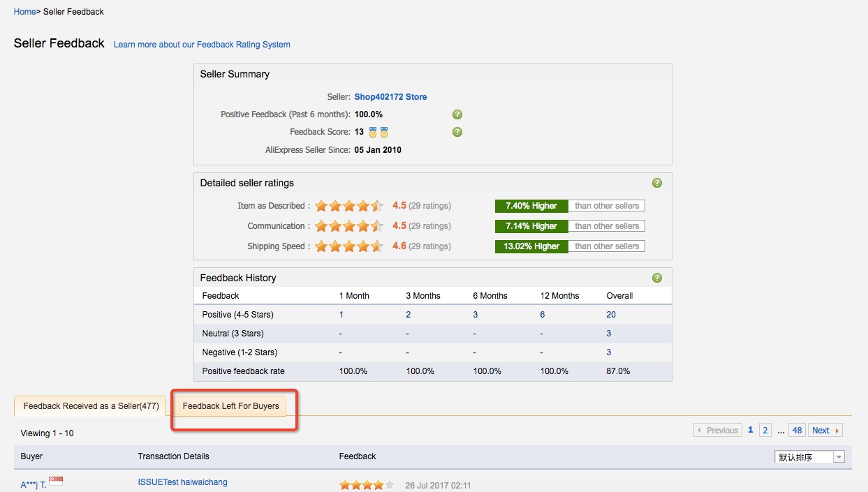Open the Feedback Left For Buyers tab

point(230,406)
